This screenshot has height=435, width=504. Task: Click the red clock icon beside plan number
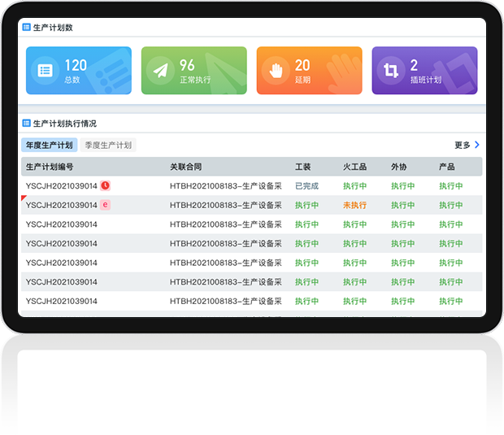[106, 185]
